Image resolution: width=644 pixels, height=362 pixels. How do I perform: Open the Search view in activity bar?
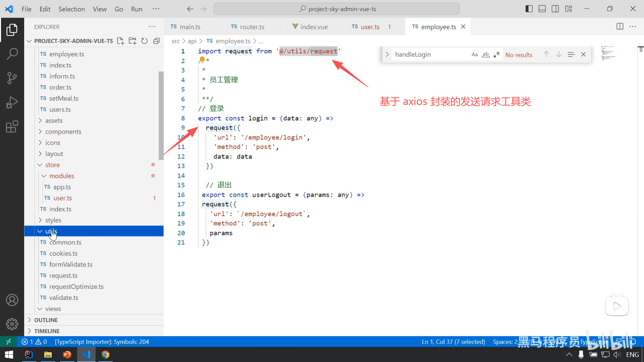click(12, 54)
